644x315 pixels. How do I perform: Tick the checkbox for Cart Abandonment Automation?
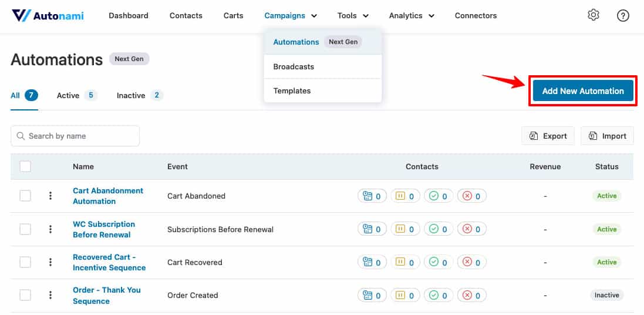pyautogui.click(x=25, y=196)
